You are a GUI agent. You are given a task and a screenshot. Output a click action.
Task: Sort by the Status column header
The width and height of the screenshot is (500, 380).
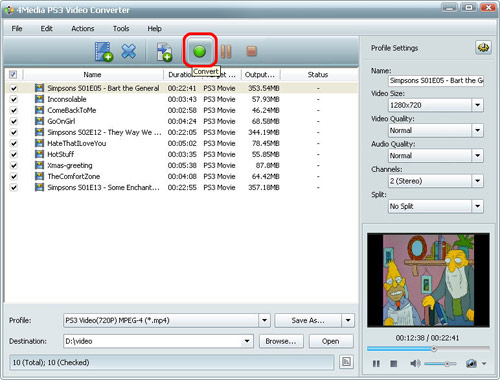(x=318, y=75)
